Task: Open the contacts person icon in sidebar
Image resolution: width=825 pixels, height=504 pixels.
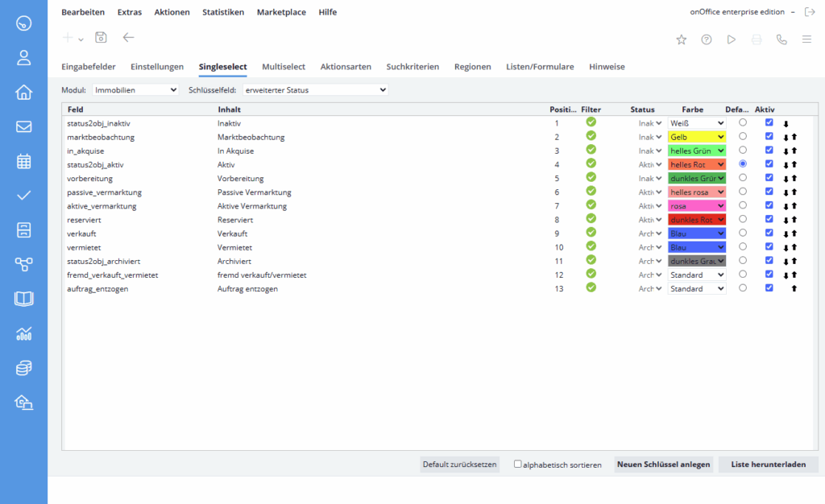Action: click(x=23, y=57)
